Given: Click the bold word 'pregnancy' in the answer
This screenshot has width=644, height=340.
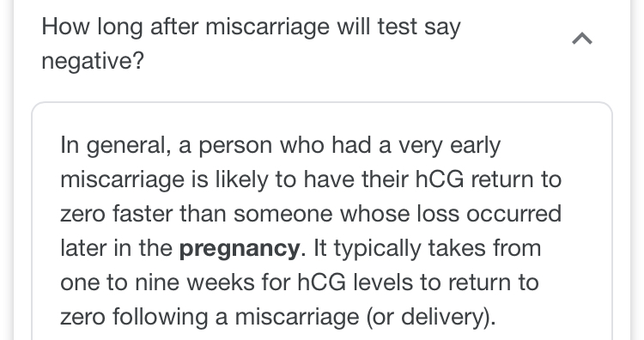Looking at the screenshot, I should pos(240,248).
